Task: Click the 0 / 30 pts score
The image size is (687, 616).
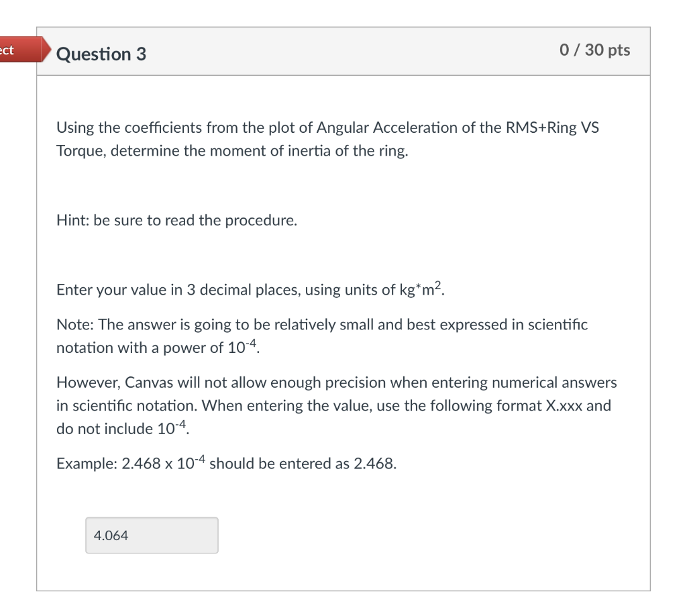Action: pyautogui.click(x=594, y=50)
